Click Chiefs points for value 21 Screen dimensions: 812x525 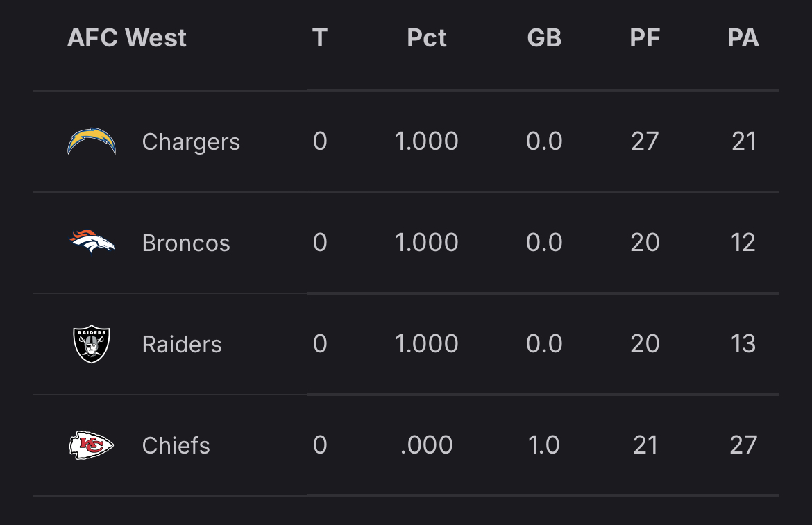[645, 445]
